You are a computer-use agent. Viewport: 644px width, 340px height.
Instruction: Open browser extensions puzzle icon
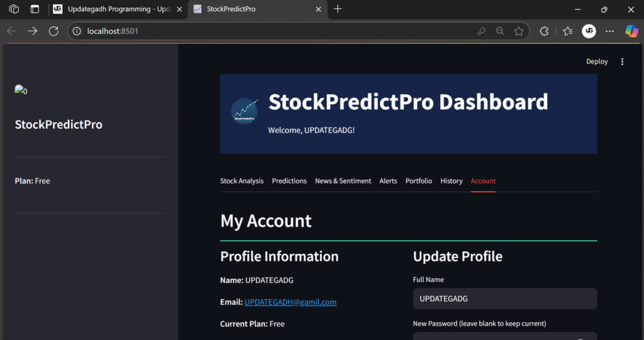pyautogui.click(x=544, y=31)
